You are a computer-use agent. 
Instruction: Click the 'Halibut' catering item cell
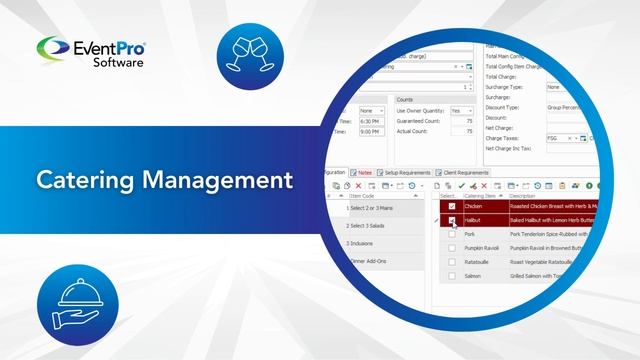click(486, 220)
